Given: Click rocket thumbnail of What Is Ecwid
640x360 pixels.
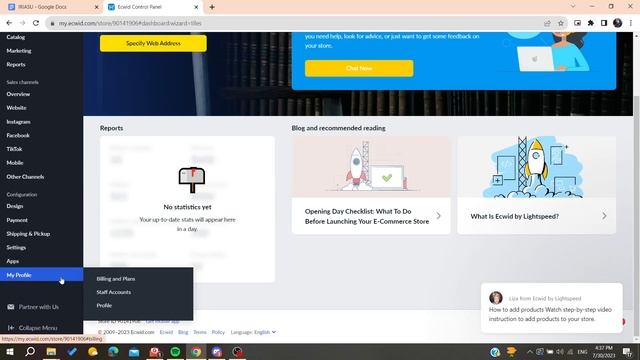Looking at the screenshot, I should (537, 167).
